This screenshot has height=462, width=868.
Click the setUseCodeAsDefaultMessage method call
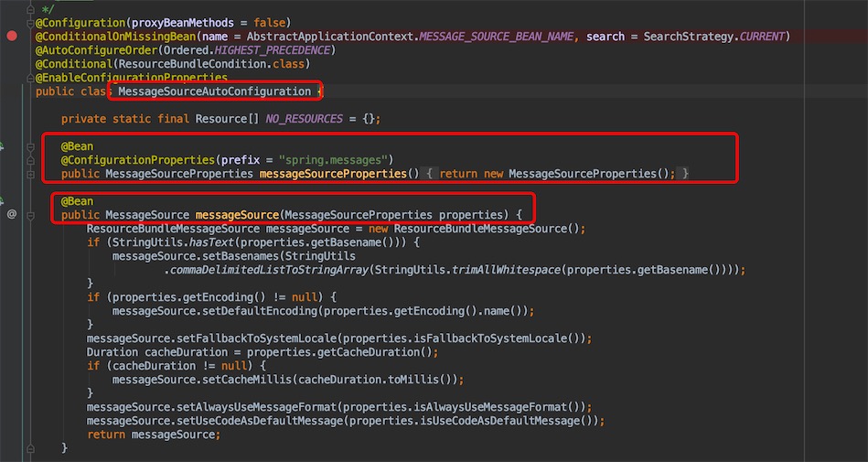(x=260, y=421)
